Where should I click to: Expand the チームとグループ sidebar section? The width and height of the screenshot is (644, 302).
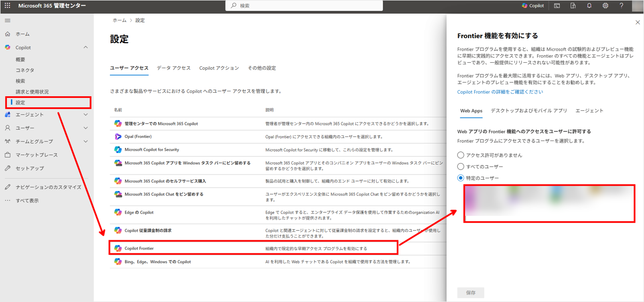[85, 141]
